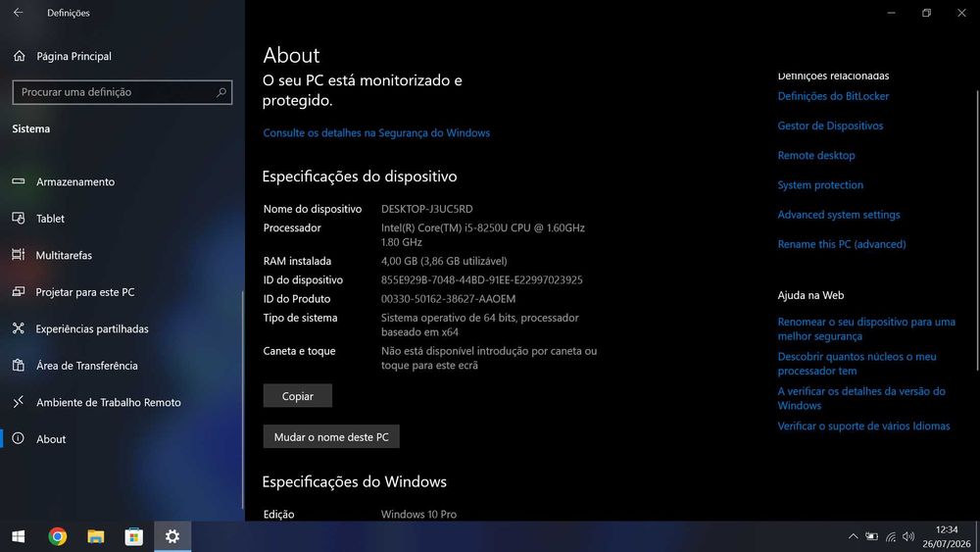The width and height of the screenshot is (980, 552).
Task: Click device name DESKTOP-J3UC5RD
Action: 427,209
